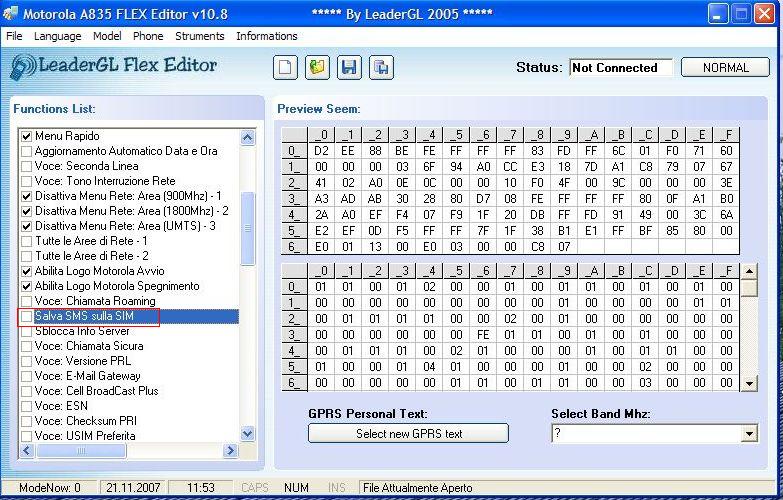Select hex cell C8 in row 6_ of upper table
The width and height of the screenshot is (783, 500).
click(x=537, y=247)
